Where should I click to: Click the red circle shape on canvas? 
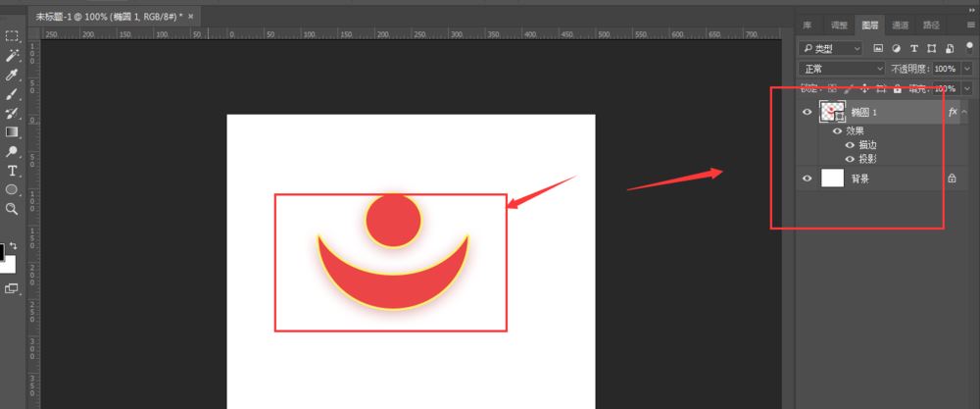click(x=393, y=220)
